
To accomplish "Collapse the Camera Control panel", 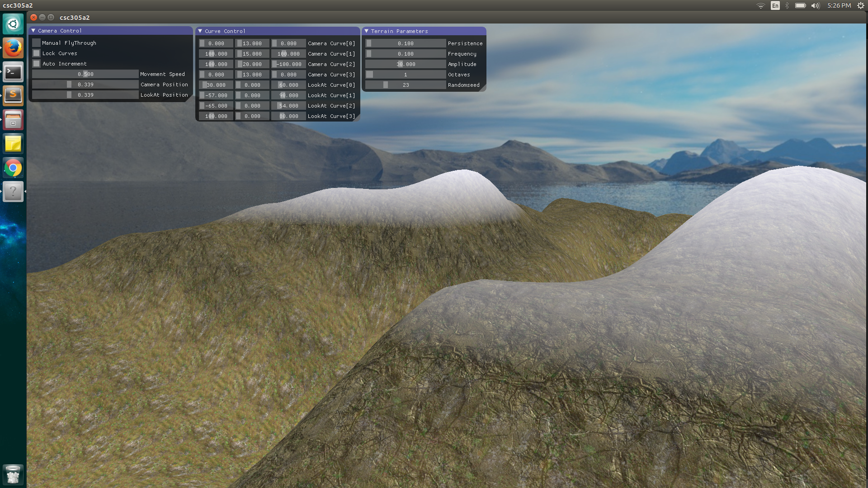I will pyautogui.click(x=33, y=31).
